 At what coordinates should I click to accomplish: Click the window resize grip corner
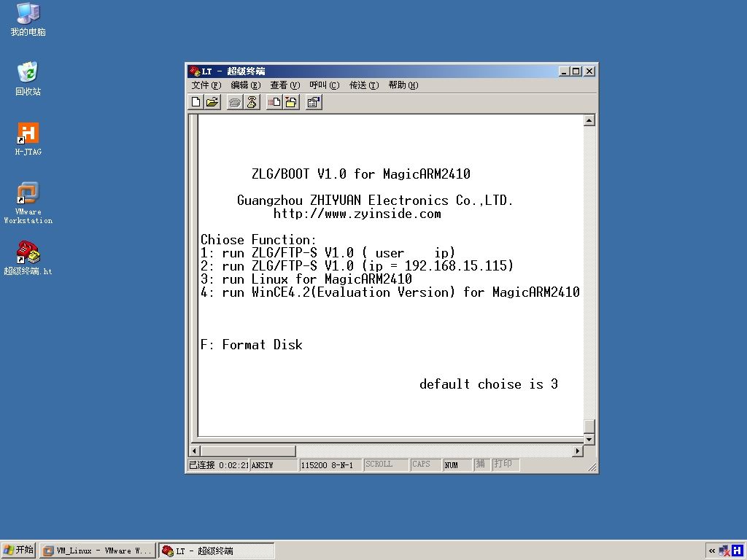(x=592, y=467)
